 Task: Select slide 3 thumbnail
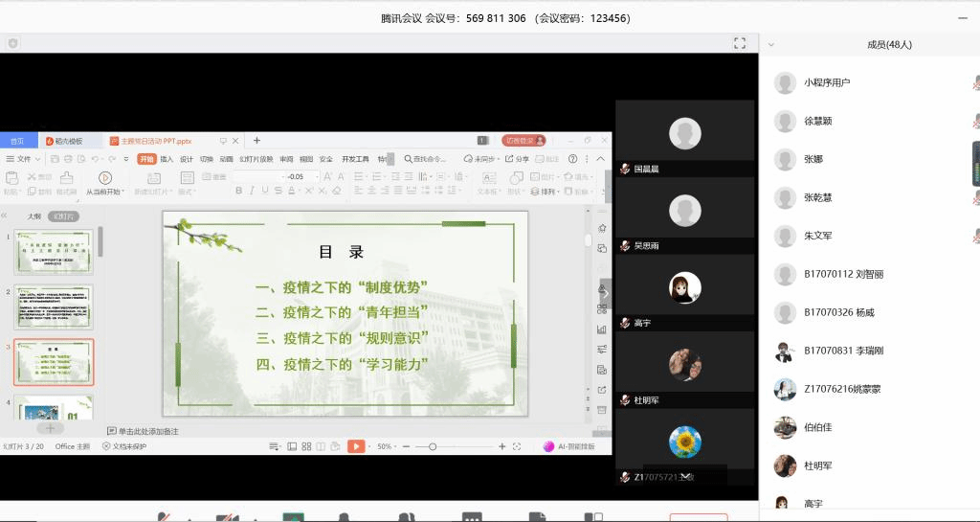tap(54, 362)
